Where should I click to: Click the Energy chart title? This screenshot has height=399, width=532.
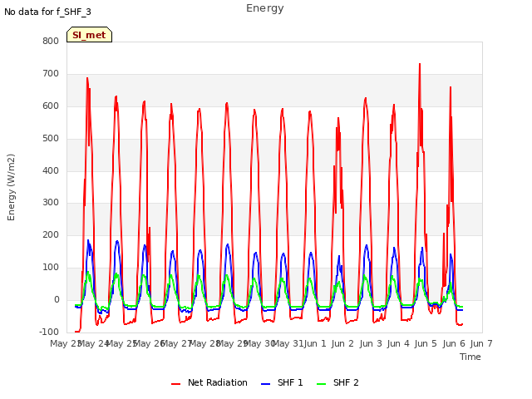(265, 8)
